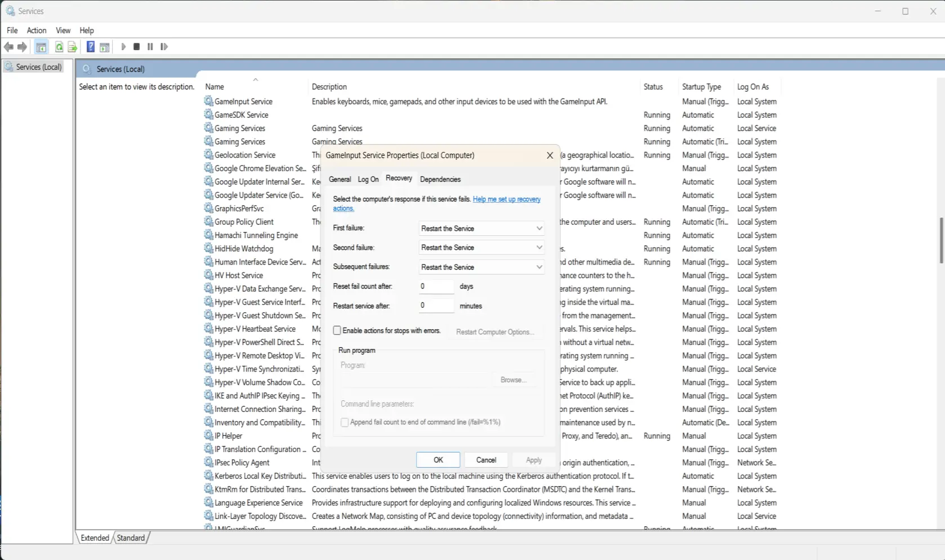Click the Restart service after minutes field
The height and width of the screenshot is (560, 945).
[436, 306]
